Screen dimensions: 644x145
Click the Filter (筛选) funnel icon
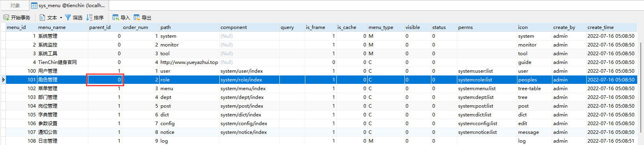point(68,17)
